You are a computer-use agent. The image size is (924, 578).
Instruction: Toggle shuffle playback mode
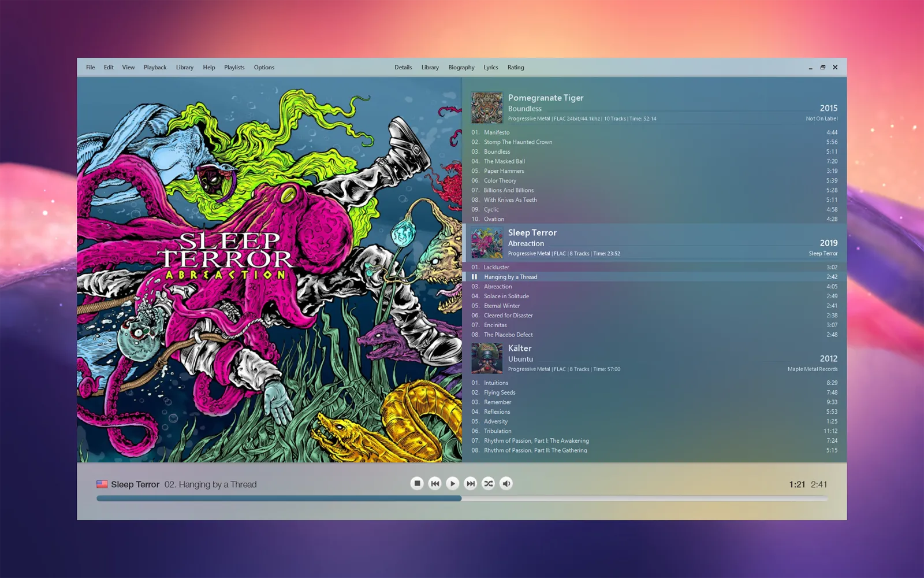489,483
